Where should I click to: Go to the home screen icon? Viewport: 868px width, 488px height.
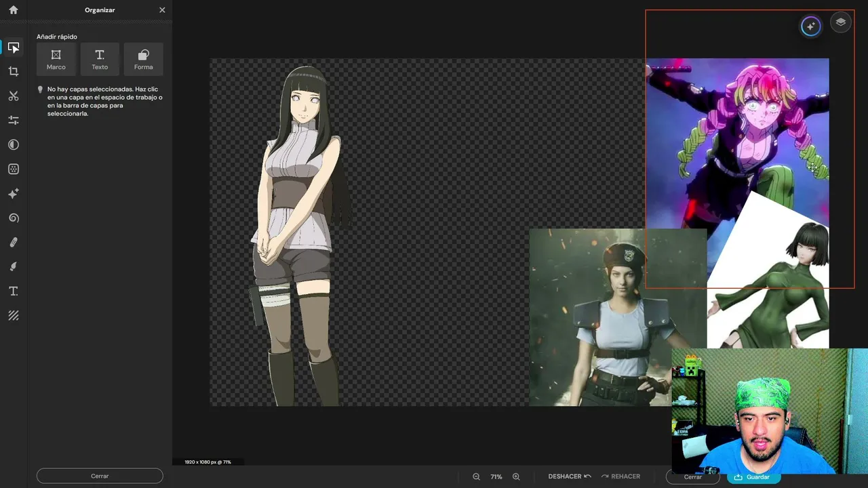tap(14, 10)
